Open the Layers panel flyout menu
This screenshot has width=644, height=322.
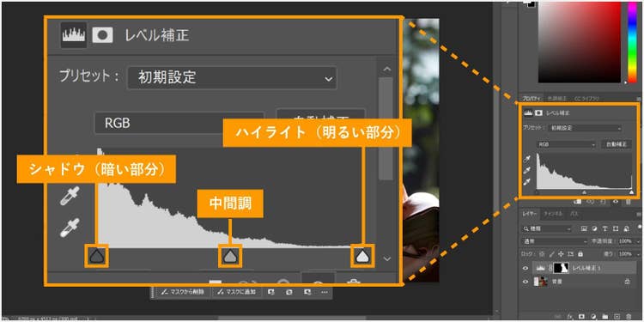coord(639,215)
